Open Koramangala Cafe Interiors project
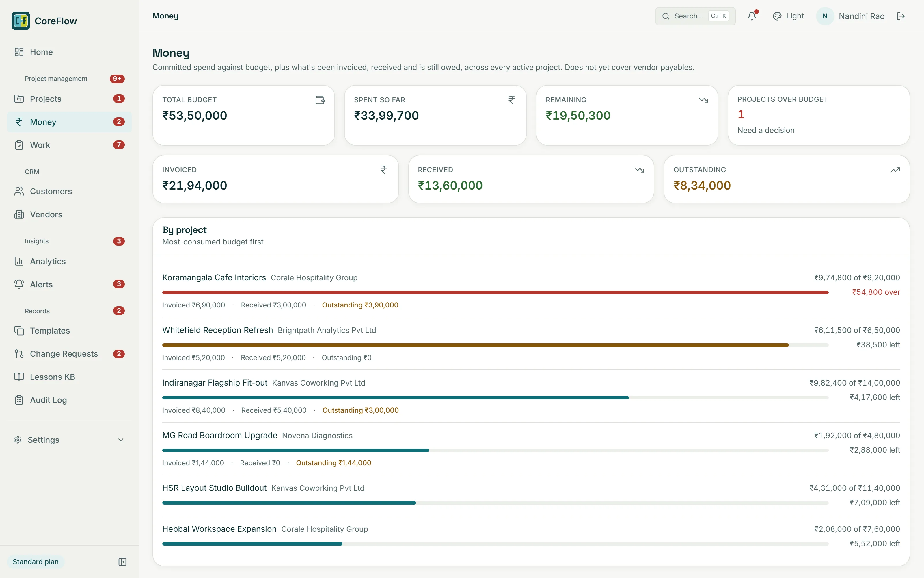The height and width of the screenshot is (578, 924). (x=214, y=277)
